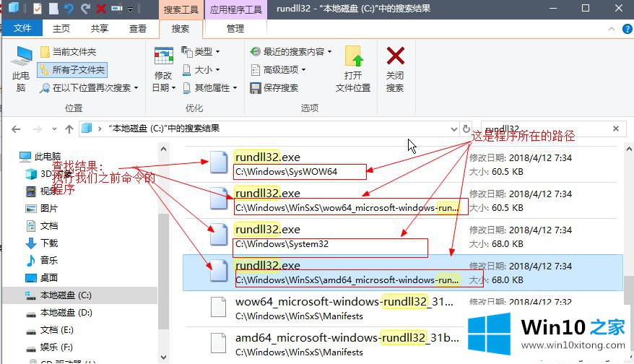Select Documents (E:) drive in sidebar

[x=50, y=330]
